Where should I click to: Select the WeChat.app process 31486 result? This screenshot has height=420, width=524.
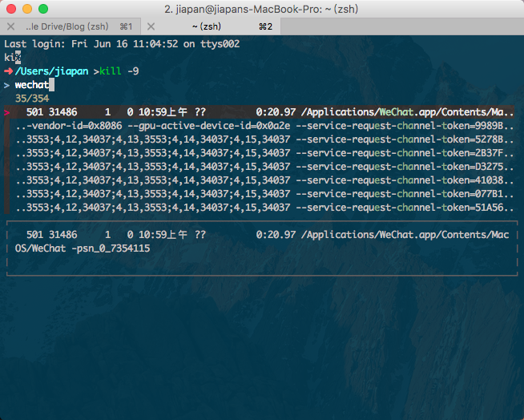pos(264,112)
